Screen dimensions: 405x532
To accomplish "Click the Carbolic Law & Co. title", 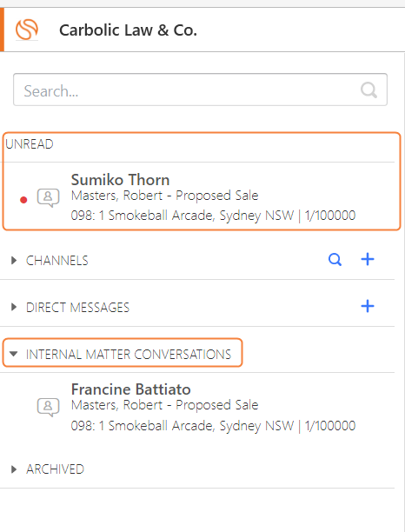I will click(128, 30).
